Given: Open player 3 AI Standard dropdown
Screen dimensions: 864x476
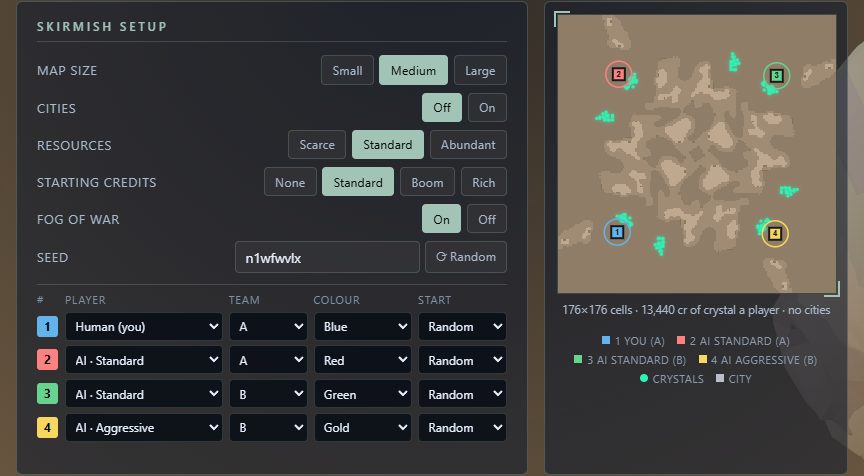Looking at the screenshot, I should click(x=144, y=394).
